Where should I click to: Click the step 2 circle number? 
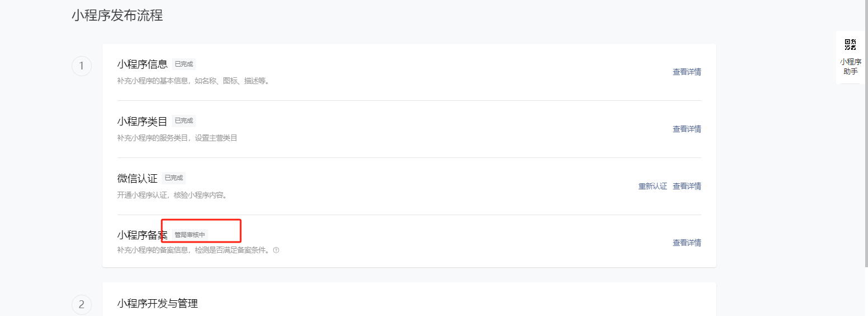coord(82,305)
